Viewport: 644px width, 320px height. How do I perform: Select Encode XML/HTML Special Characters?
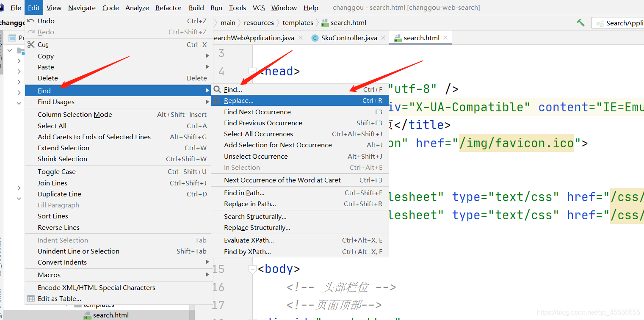(118, 287)
